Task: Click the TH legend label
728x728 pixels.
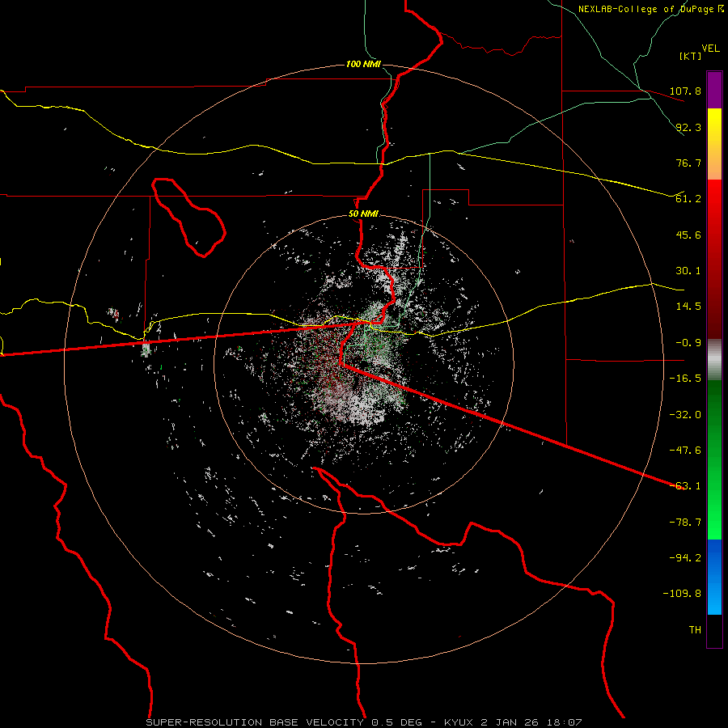Action: coord(695,630)
